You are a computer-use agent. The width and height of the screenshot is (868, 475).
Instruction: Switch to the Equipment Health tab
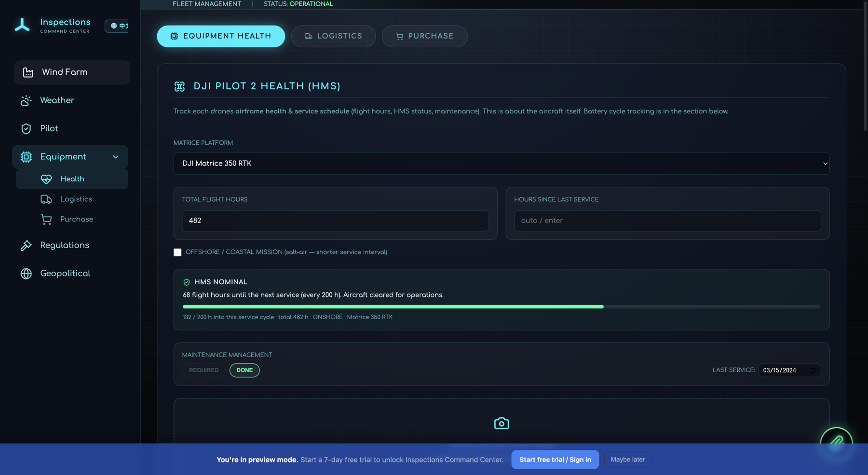(x=221, y=36)
